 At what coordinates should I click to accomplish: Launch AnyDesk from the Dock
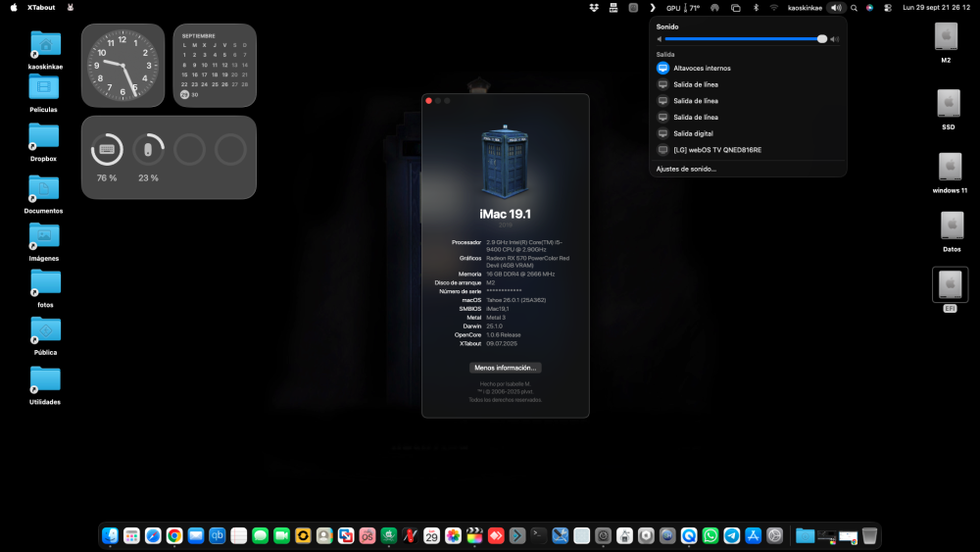tap(496, 535)
